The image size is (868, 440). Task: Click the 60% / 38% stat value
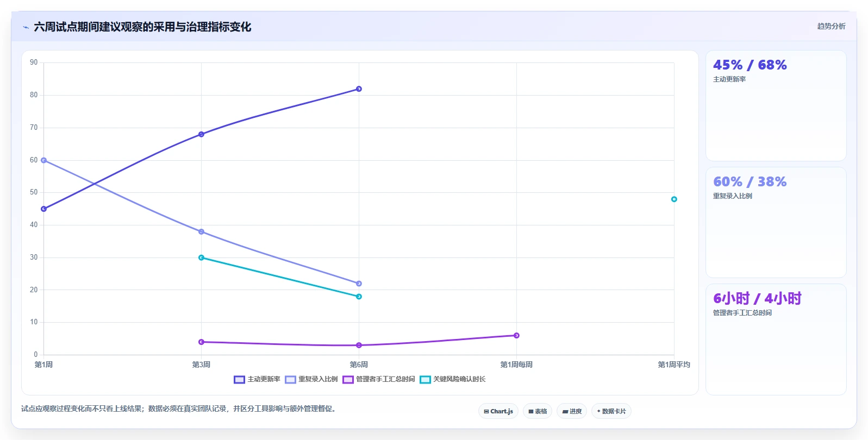click(750, 182)
